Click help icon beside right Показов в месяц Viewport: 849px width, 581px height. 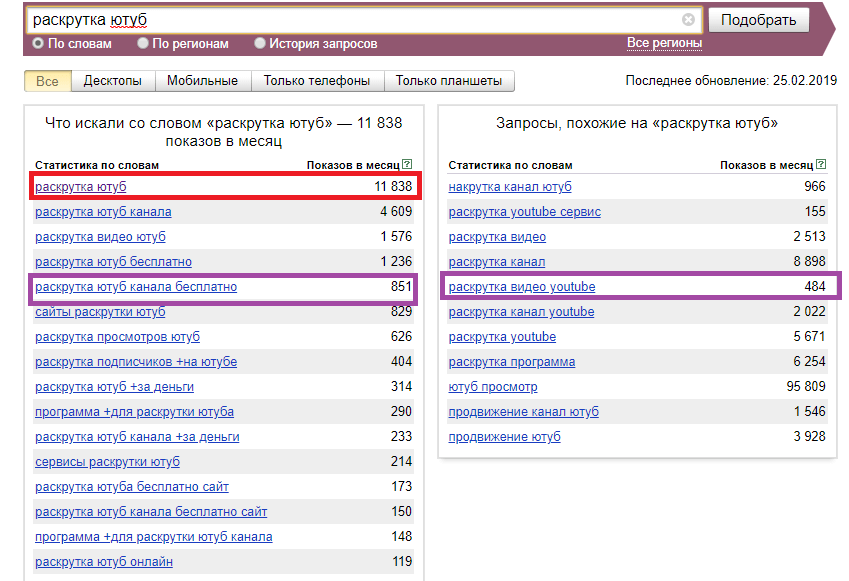(x=821, y=165)
